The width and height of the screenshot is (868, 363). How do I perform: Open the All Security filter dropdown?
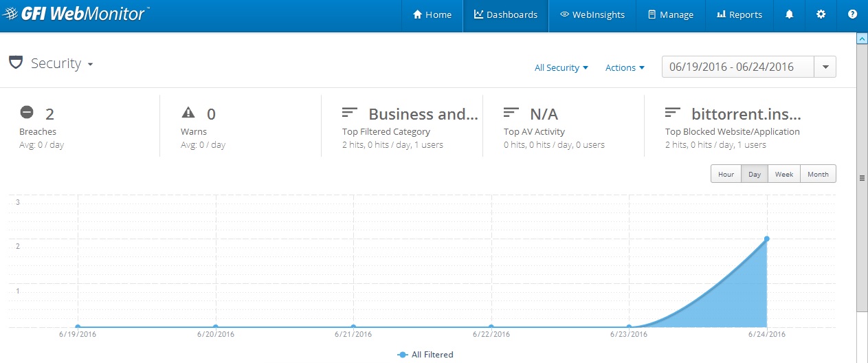(561, 67)
